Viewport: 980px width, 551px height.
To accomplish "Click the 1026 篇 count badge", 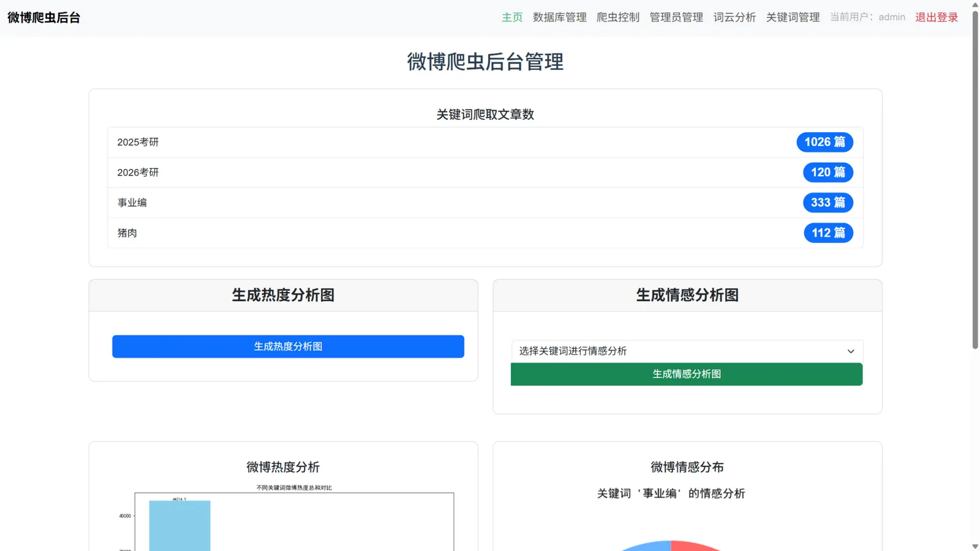I will pyautogui.click(x=824, y=142).
